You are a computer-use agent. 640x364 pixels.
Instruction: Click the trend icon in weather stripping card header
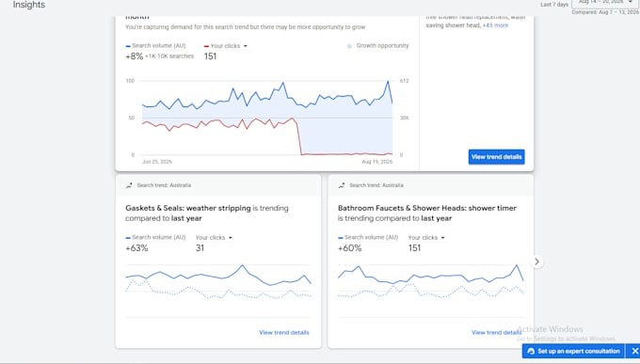pyautogui.click(x=129, y=185)
